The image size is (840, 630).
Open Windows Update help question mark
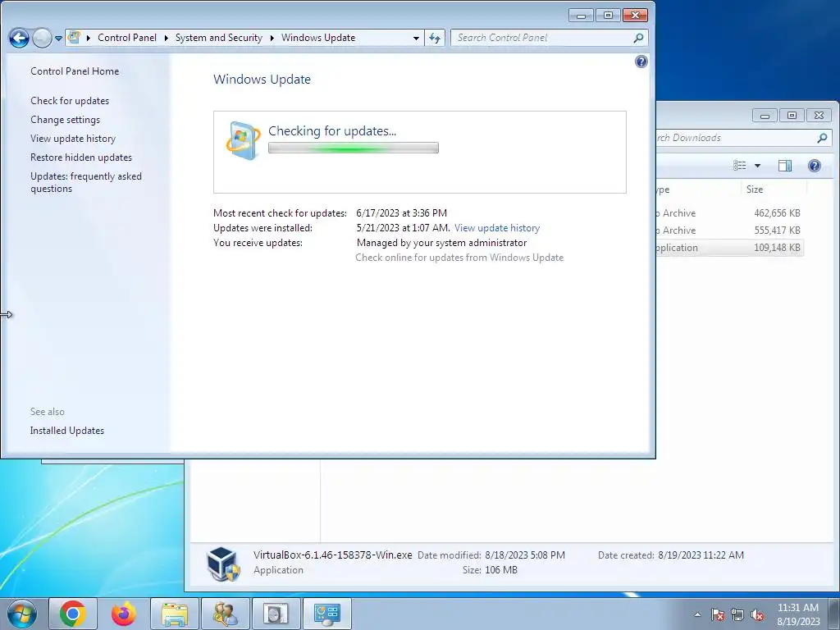tap(641, 62)
